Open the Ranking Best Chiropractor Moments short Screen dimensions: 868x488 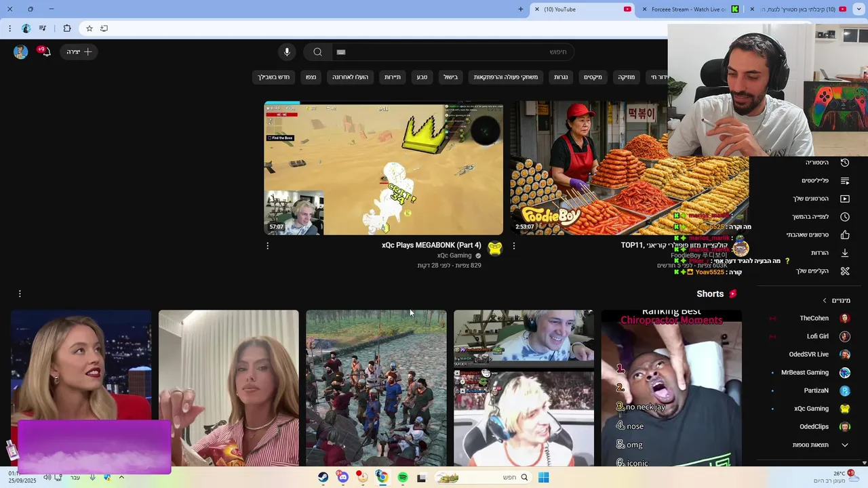point(671,388)
